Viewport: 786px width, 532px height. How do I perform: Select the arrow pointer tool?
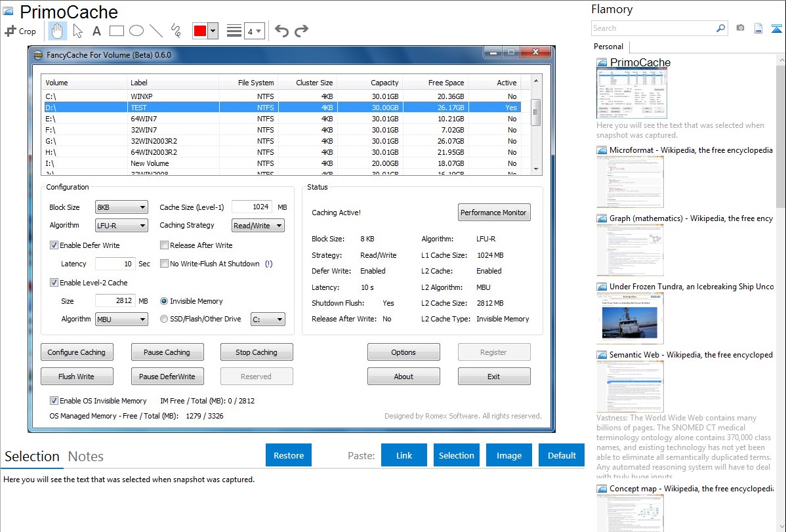pyautogui.click(x=77, y=31)
